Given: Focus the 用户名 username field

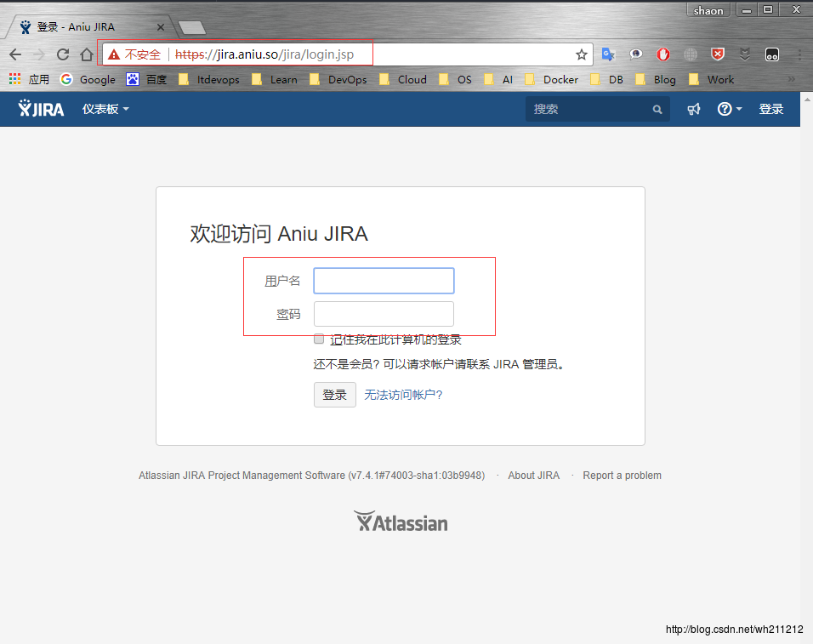Looking at the screenshot, I should click(384, 281).
